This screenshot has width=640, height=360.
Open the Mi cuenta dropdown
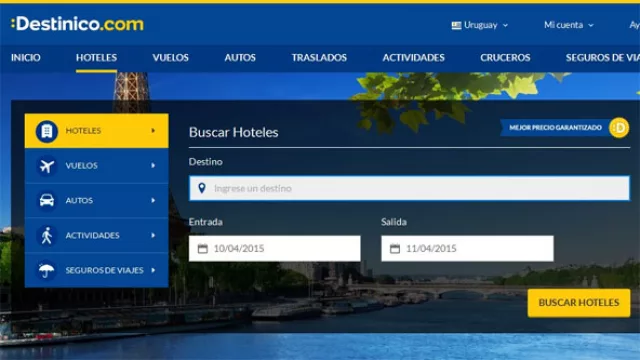click(x=569, y=25)
